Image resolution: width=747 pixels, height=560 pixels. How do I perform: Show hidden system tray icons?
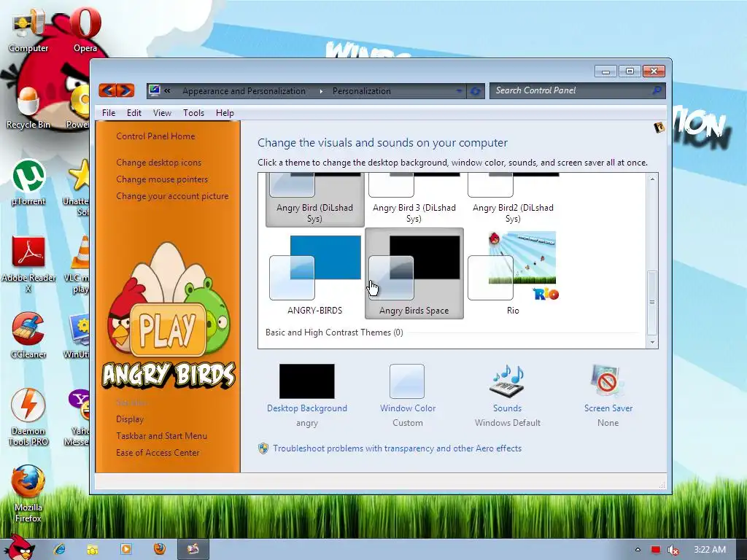(638, 550)
